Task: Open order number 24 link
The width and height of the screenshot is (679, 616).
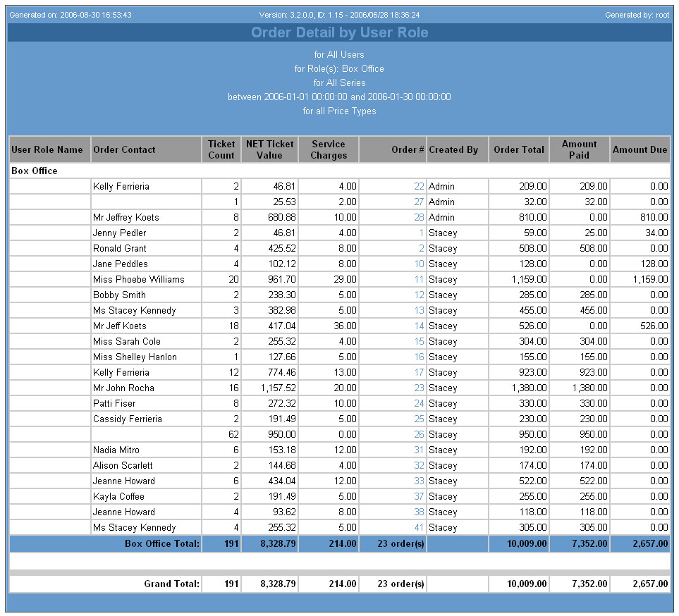Action: (x=419, y=404)
